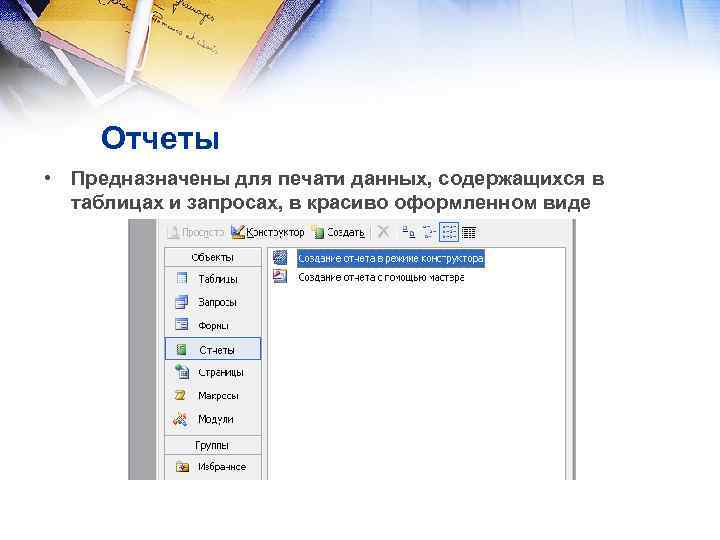Click the Delete X icon in toolbar
720x540 pixels.
click(x=383, y=232)
